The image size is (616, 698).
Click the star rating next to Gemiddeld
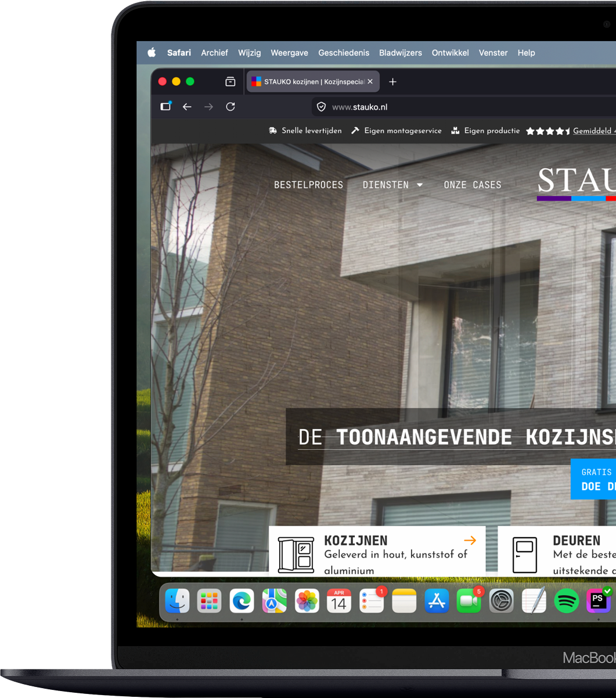pos(547,131)
